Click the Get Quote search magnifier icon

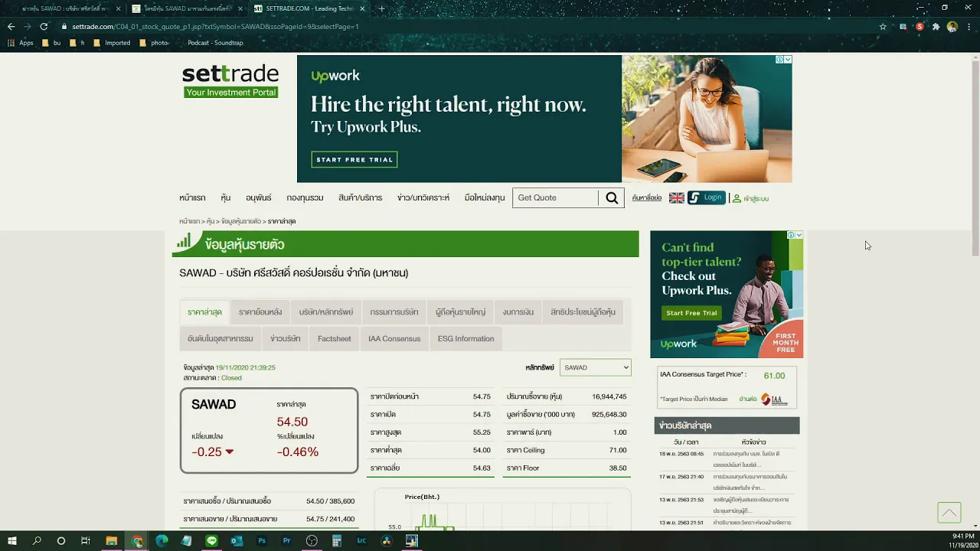pyautogui.click(x=612, y=198)
